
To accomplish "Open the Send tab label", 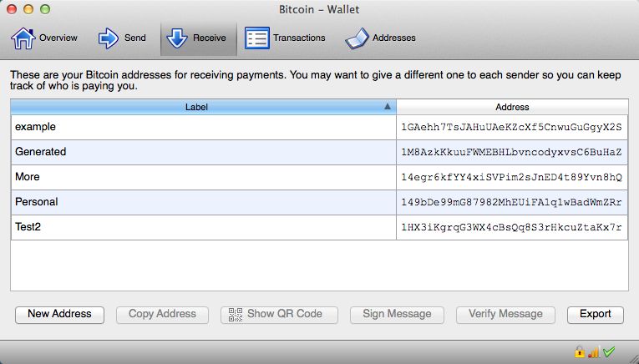I will 134,38.
